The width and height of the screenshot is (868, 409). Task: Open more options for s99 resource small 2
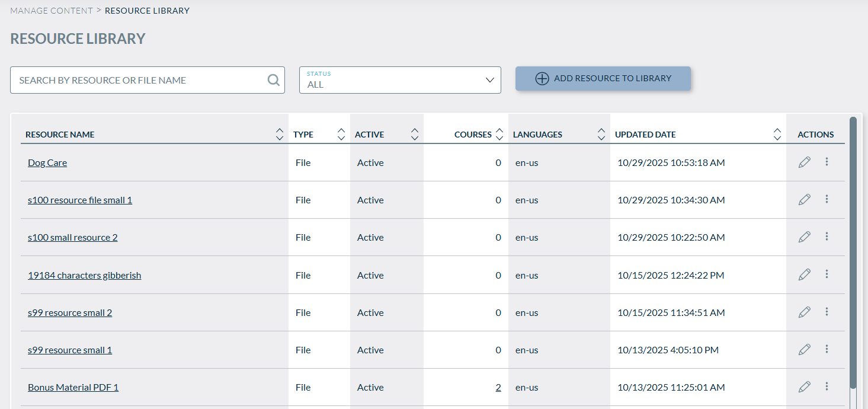(x=827, y=312)
